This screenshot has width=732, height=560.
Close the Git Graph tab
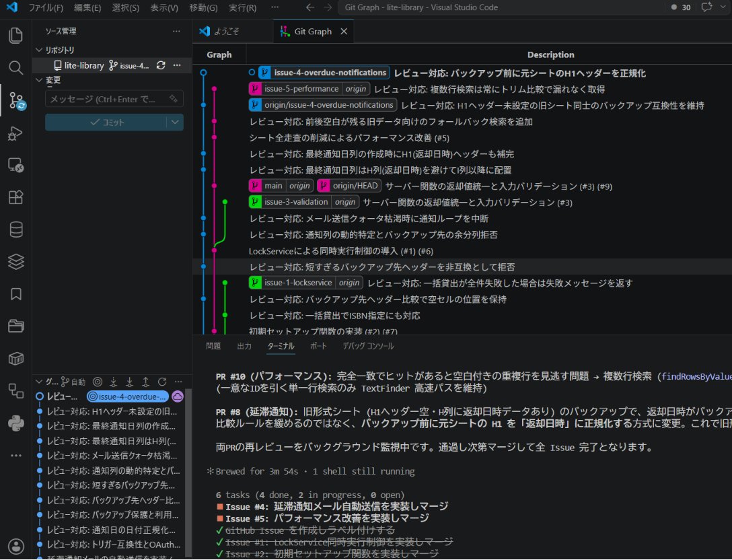(x=344, y=31)
